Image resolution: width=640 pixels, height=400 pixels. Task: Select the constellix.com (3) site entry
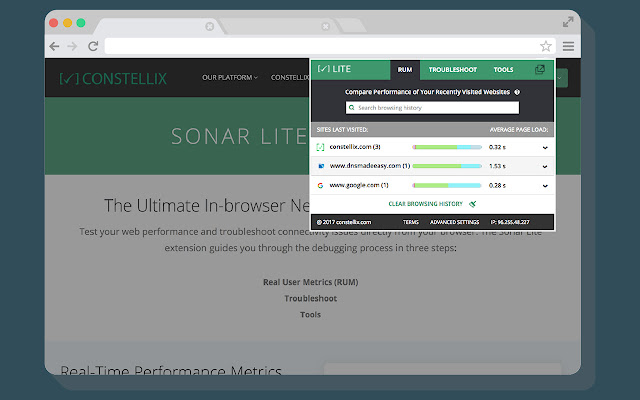coord(355,147)
